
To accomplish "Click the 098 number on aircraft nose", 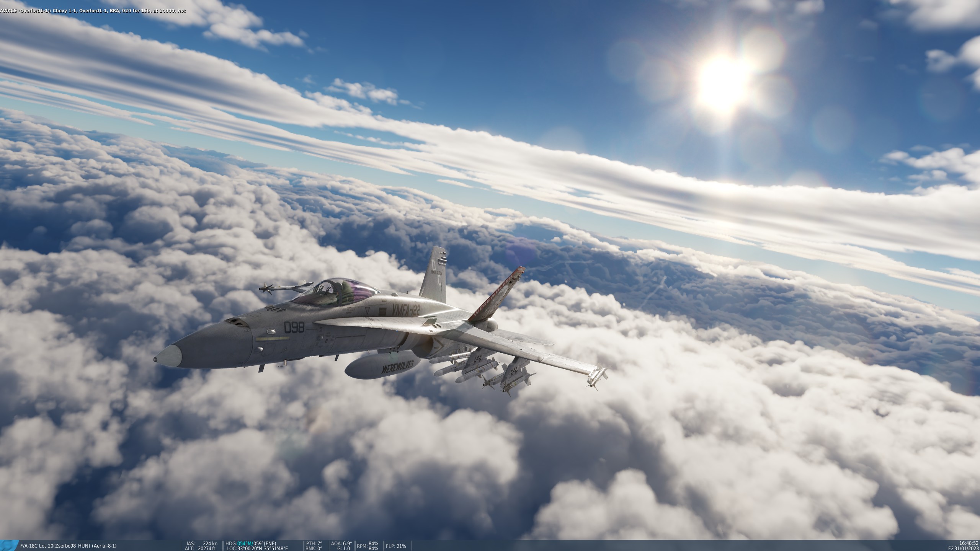I will pos(294,328).
